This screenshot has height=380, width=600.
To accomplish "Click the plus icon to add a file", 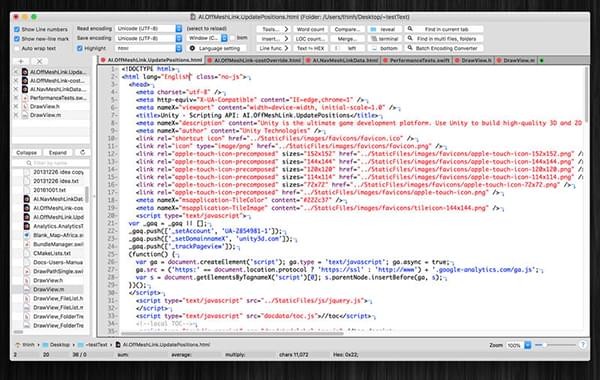I will 21,61.
